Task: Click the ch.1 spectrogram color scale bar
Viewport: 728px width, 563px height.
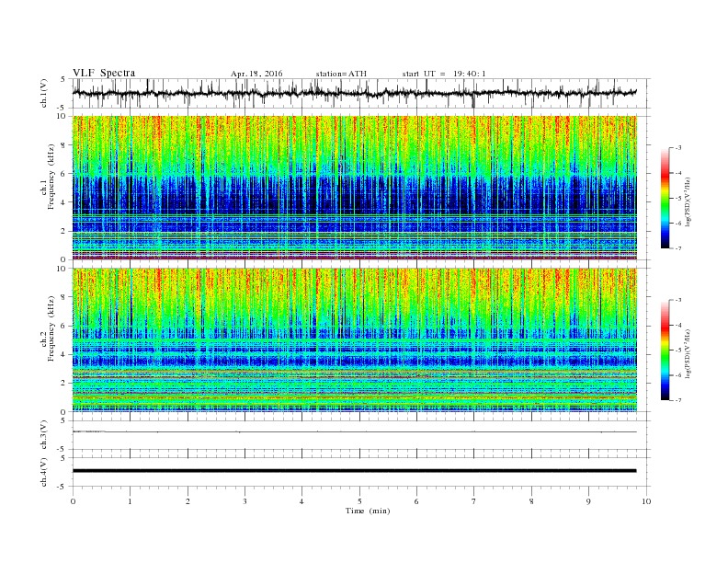Action: tap(665, 199)
